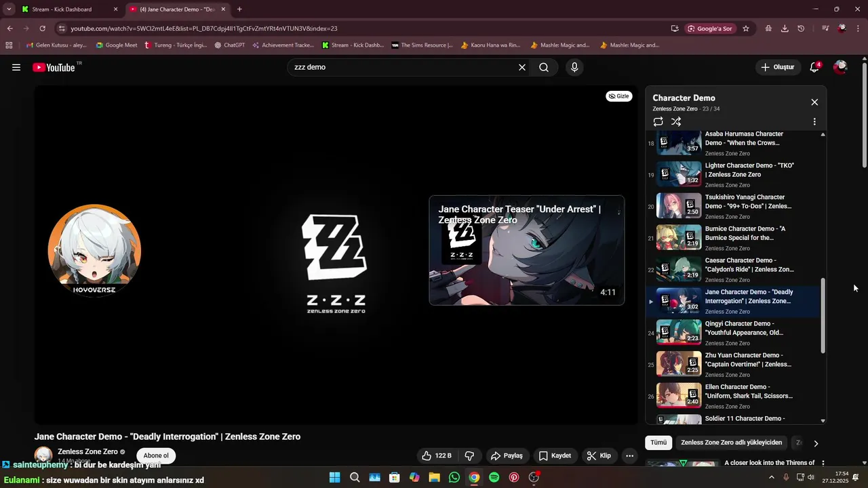Toggle playlist loop
Viewport: 868px width, 488px height.
658,122
